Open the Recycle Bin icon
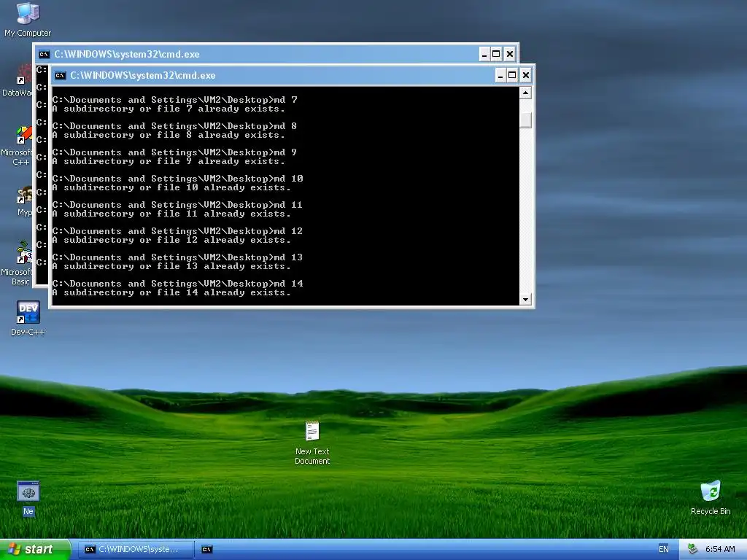 (711, 498)
